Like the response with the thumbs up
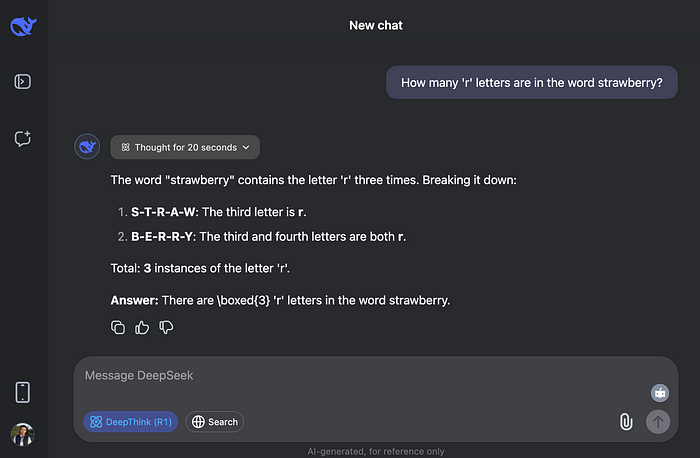The image size is (700, 458). pos(142,328)
